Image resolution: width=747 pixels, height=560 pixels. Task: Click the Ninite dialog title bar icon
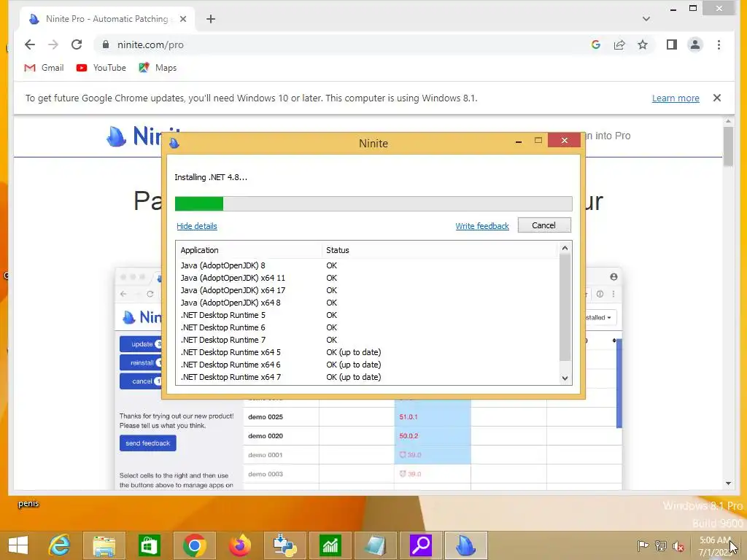[x=174, y=143]
